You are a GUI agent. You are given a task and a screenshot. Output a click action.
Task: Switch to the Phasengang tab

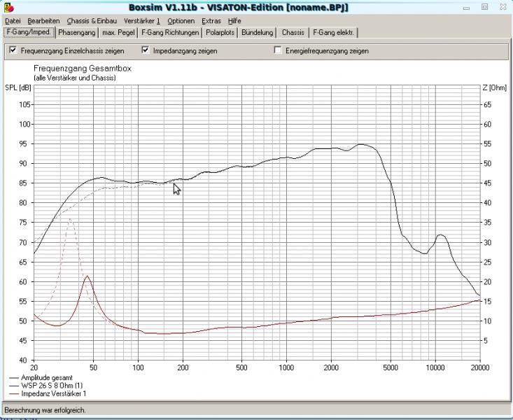pyautogui.click(x=77, y=32)
